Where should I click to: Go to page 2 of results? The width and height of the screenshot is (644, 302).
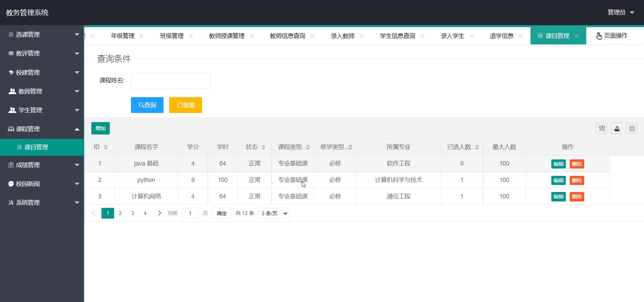point(120,213)
